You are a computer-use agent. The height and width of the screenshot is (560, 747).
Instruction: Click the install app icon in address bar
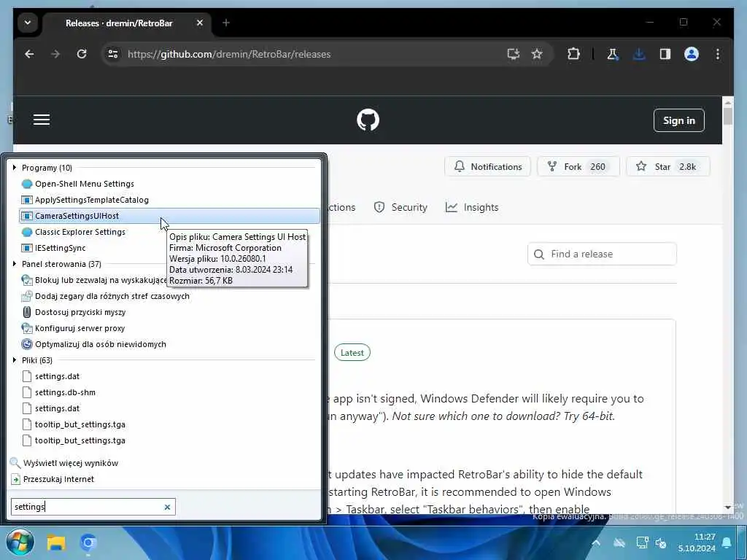(513, 54)
